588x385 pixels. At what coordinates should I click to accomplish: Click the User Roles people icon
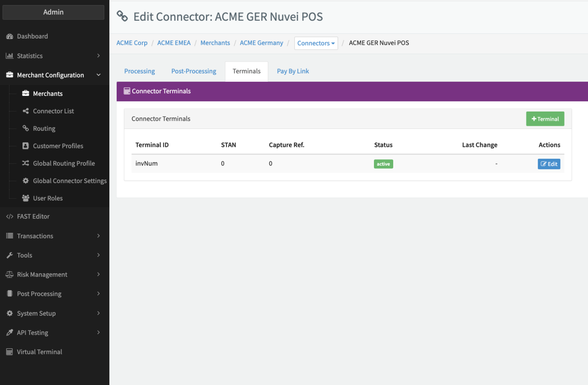[26, 198]
